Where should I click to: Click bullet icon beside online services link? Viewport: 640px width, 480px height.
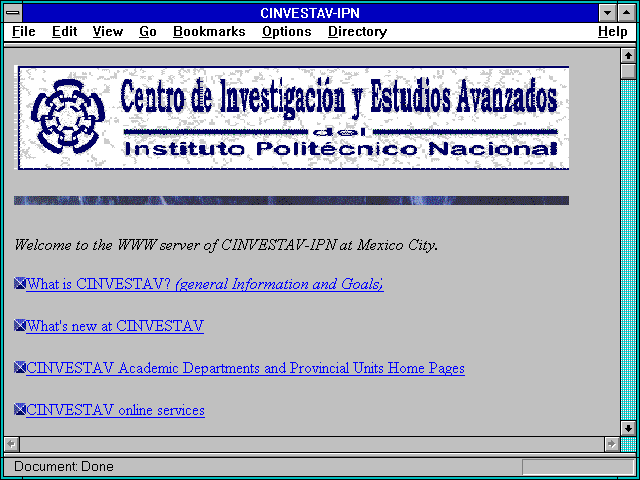[20, 409]
